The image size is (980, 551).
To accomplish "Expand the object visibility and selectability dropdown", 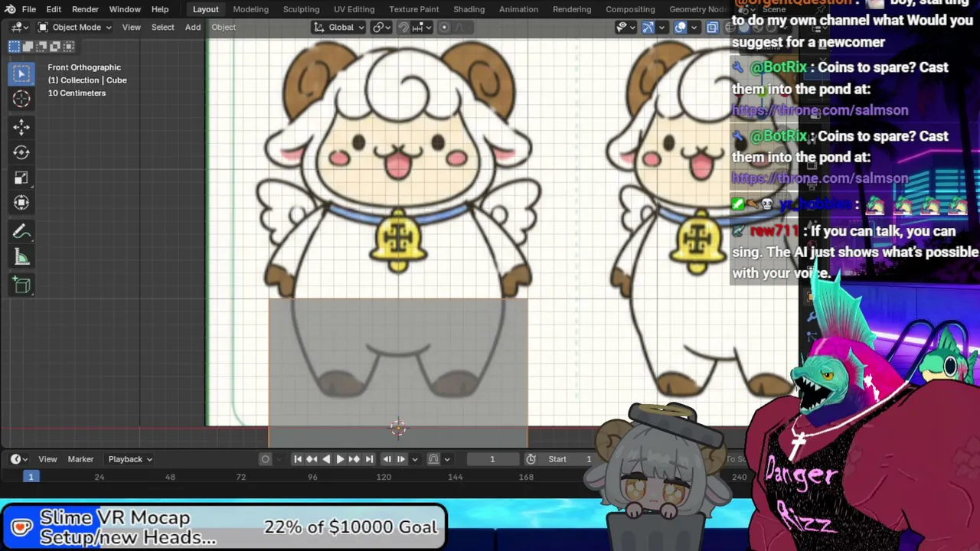I will (x=625, y=28).
